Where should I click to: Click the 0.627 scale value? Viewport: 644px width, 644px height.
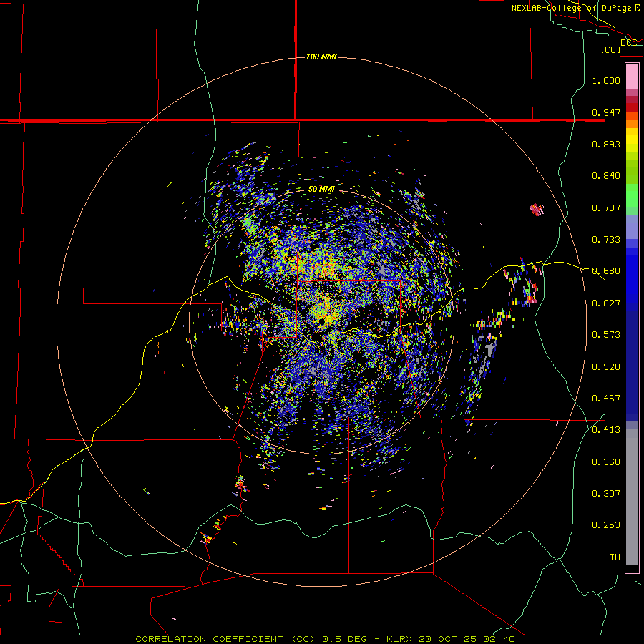pos(606,303)
